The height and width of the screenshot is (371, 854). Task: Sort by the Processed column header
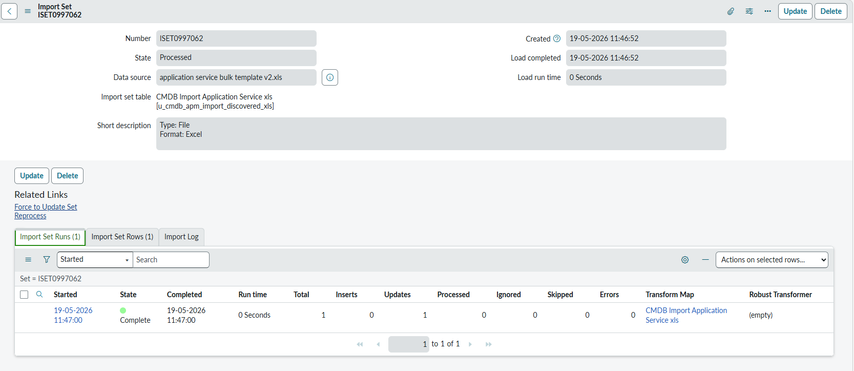(x=453, y=294)
